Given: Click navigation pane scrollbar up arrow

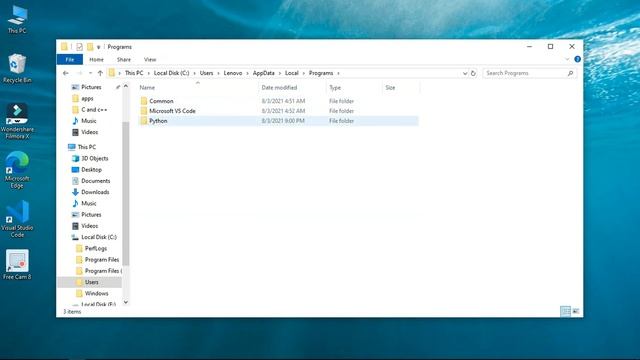Looking at the screenshot, I should click(126, 87).
